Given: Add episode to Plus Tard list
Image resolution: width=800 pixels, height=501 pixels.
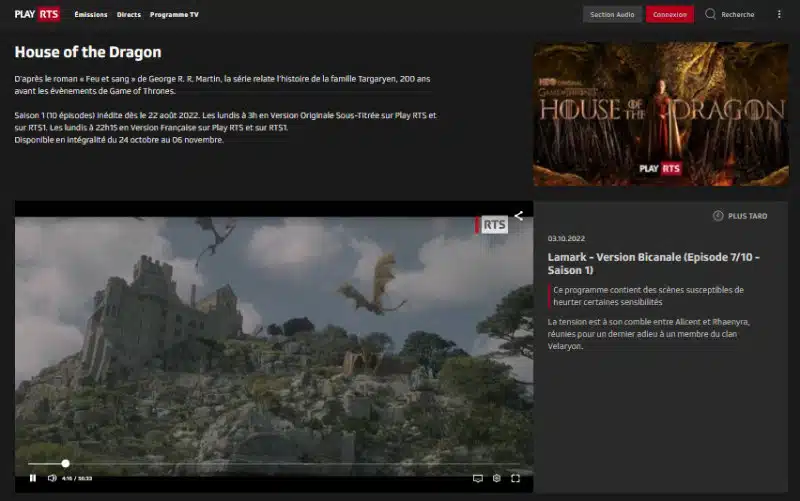Looking at the screenshot, I should click(740, 216).
